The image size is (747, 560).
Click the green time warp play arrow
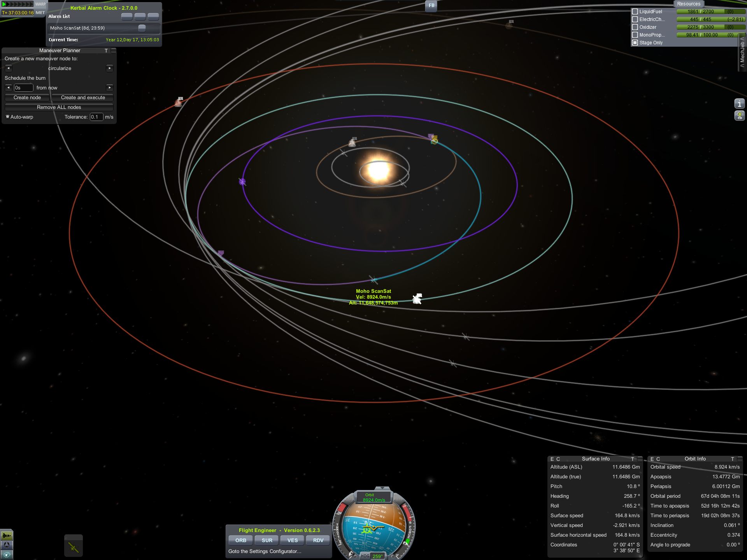pyautogui.click(x=4, y=4)
